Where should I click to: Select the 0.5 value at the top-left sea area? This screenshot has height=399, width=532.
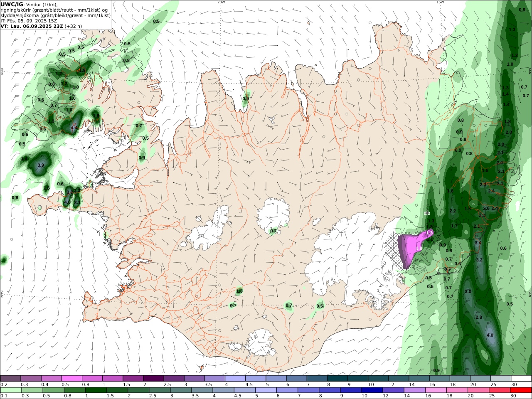click(156, 21)
